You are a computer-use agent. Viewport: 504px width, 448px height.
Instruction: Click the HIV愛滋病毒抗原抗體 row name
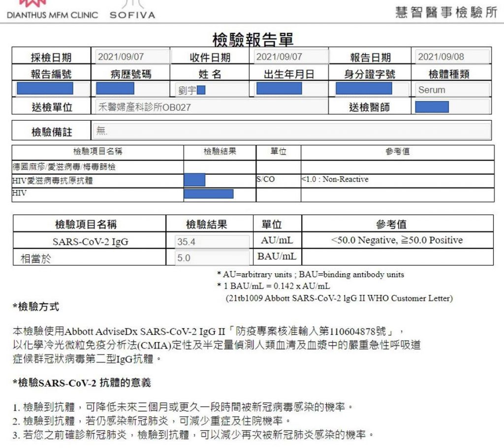[x=53, y=180]
